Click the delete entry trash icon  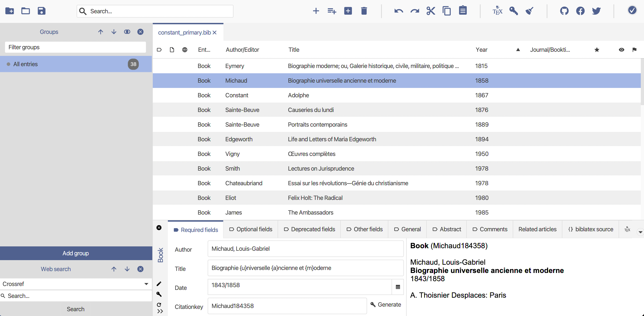tap(364, 11)
